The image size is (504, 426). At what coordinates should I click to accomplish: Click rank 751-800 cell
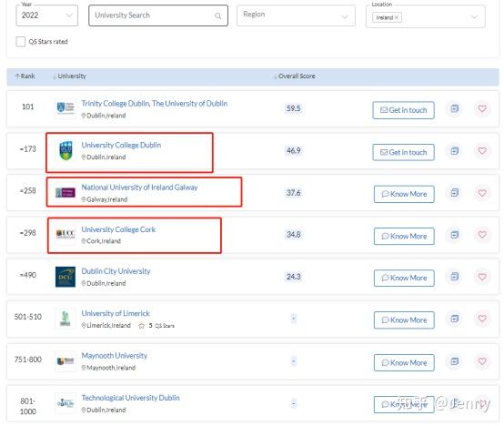click(28, 360)
